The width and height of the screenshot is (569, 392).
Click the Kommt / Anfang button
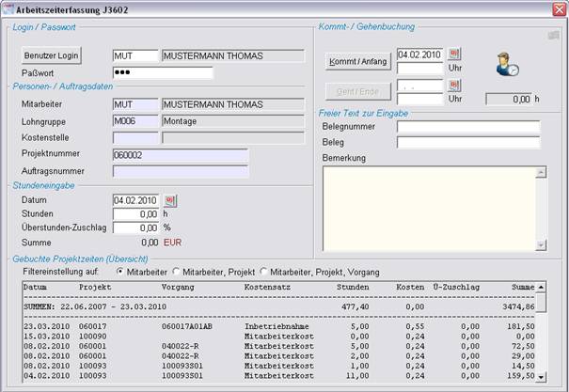[357, 62]
